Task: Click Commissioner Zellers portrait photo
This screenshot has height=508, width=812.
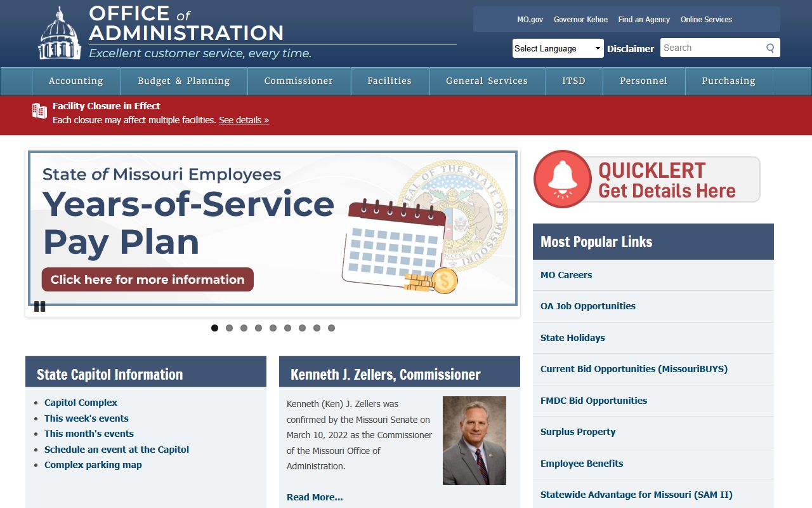Action: click(475, 441)
